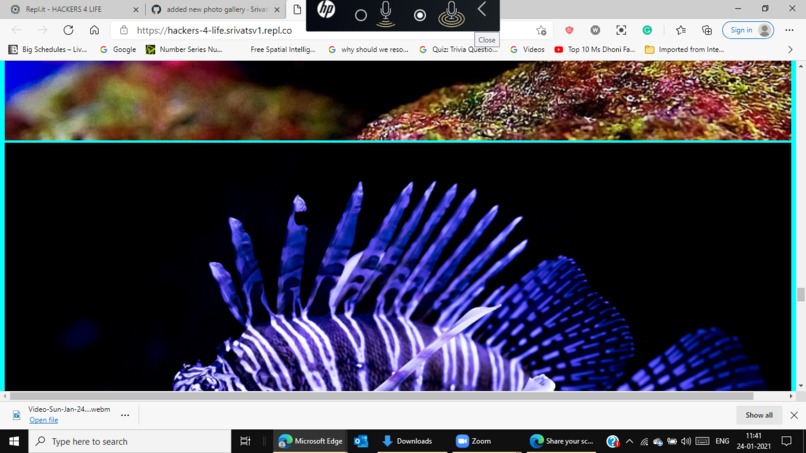Image resolution: width=806 pixels, height=453 pixels.
Task: Close the downloads bar
Action: (x=794, y=415)
